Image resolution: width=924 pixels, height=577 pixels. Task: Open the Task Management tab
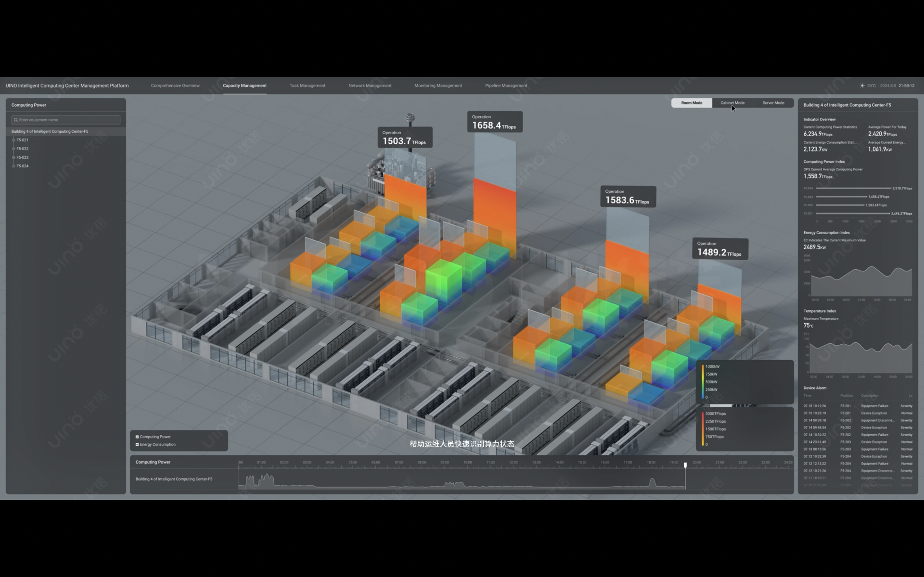point(307,86)
